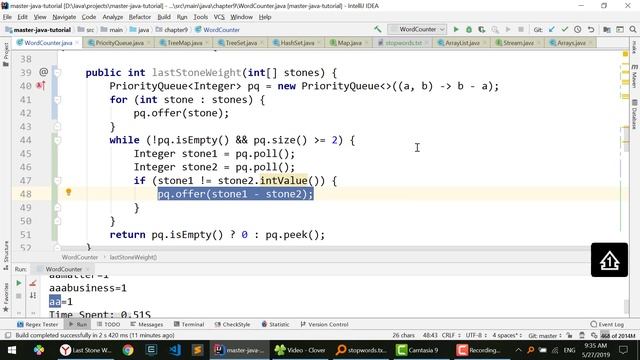
Task: Toggle the tool window quick access icon in status bar
Action: [8, 336]
